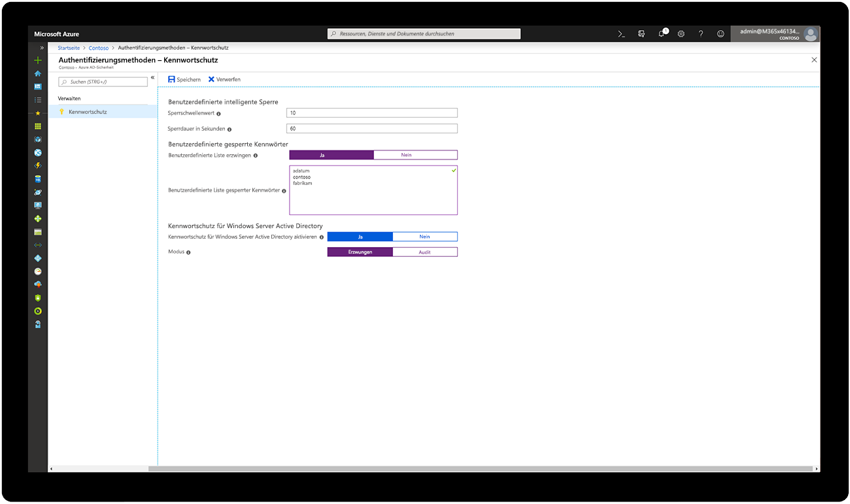Open Cost Management green circle icon
Viewport: 850px width, 504px height.
tap(38, 311)
